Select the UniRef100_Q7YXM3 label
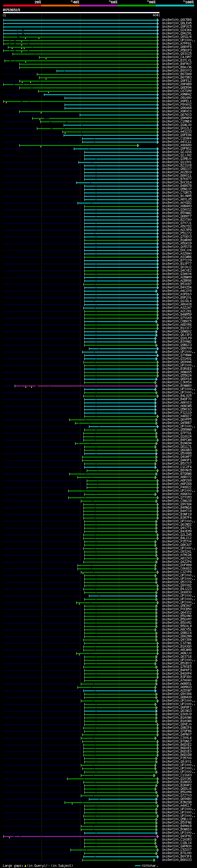The height and width of the screenshot is (868, 197). tap(177, 497)
